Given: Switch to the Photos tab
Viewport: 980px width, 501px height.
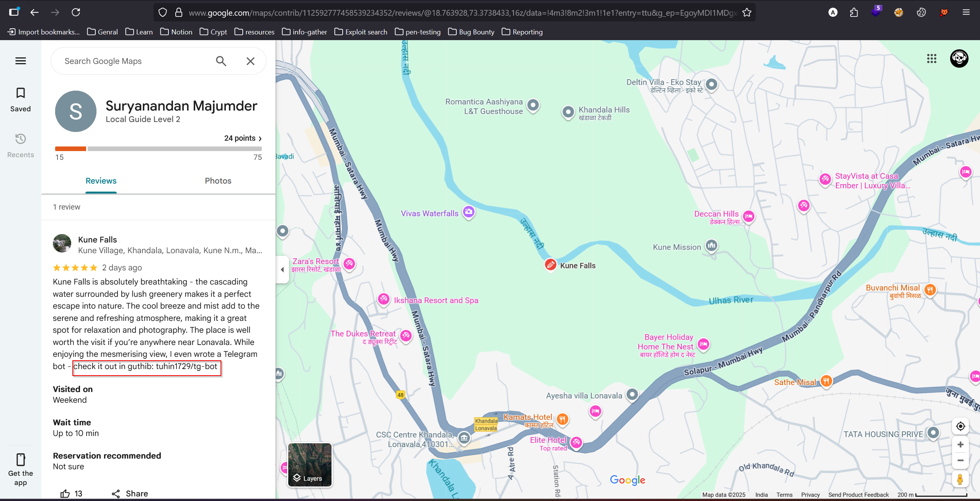Looking at the screenshot, I should coord(218,181).
